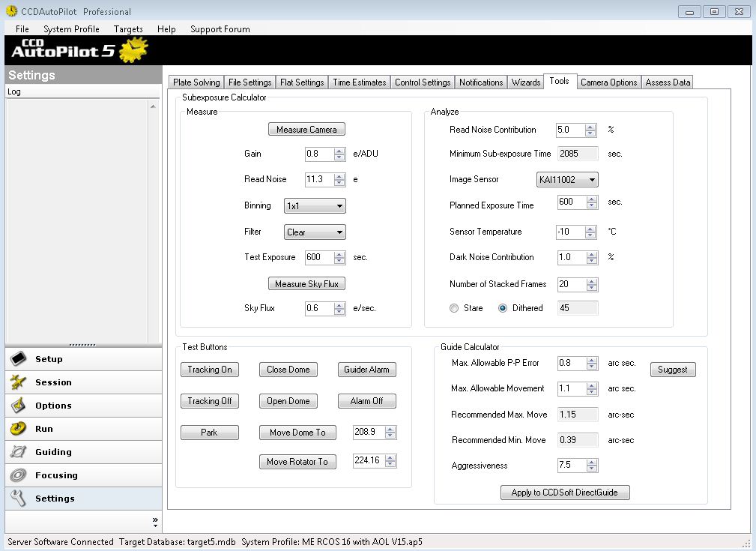Click the Options section icon
This screenshot has width=756, height=551.
click(18, 405)
